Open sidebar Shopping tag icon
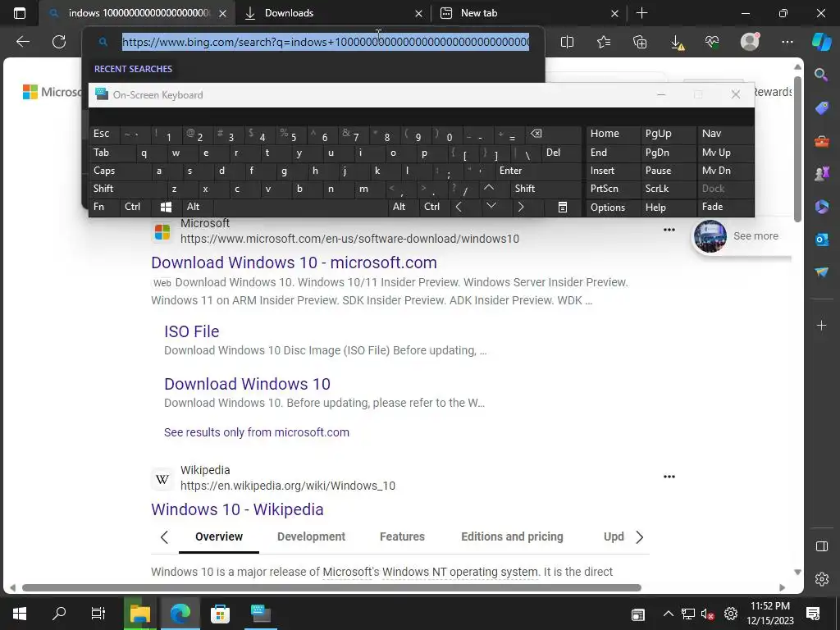Screen dimensions: 840x630 822,107
